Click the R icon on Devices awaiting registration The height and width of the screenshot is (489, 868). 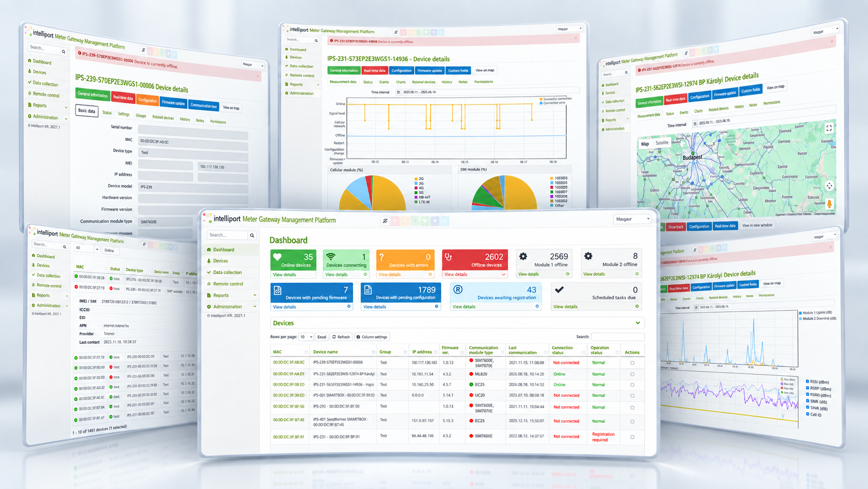click(458, 290)
